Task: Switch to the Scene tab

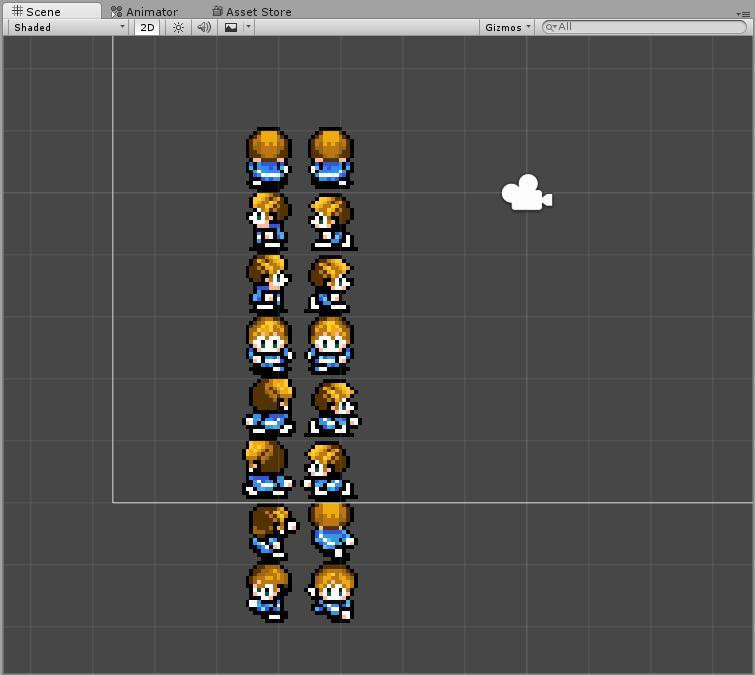Action: coord(51,11)
